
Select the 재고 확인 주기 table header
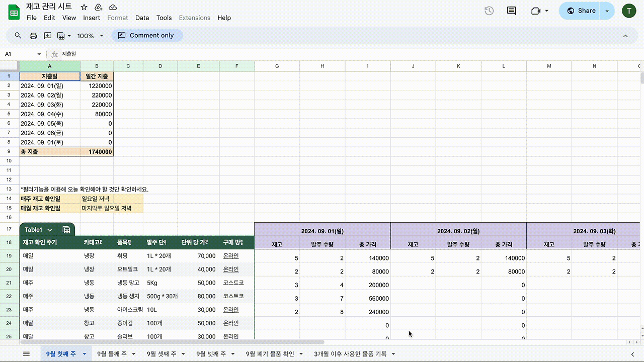pos(50,243)
